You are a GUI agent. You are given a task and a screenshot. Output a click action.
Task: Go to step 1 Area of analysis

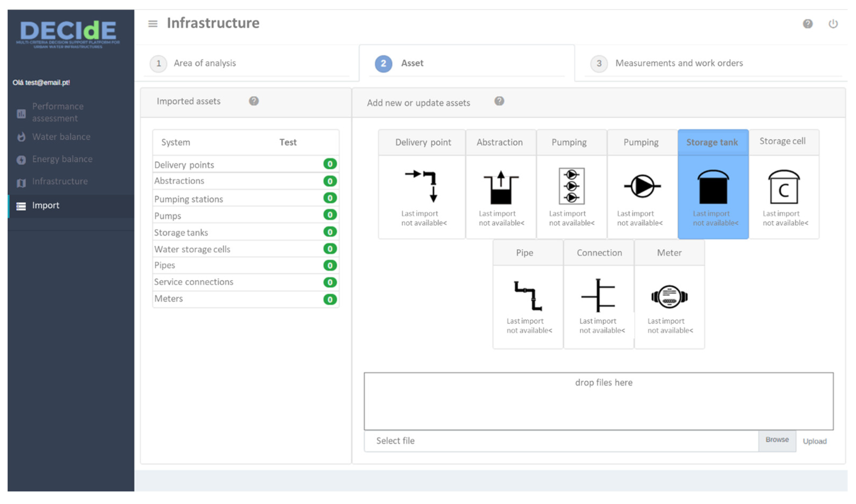click(x=205, y=63)
